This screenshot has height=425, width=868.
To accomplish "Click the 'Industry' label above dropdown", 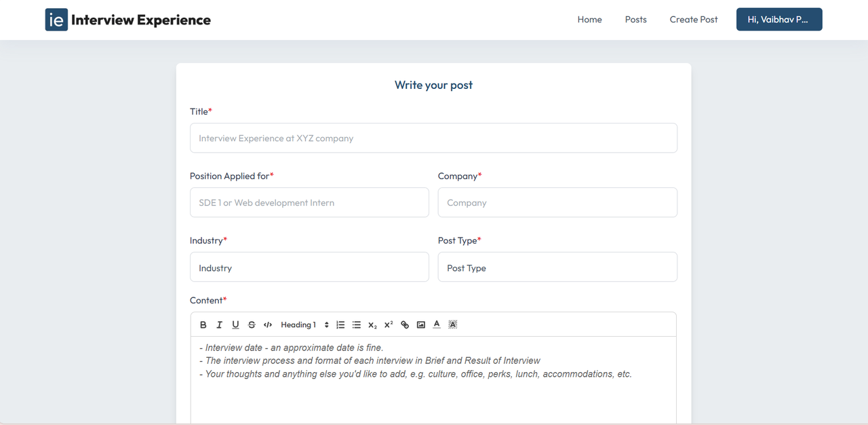I will point(208,240).
